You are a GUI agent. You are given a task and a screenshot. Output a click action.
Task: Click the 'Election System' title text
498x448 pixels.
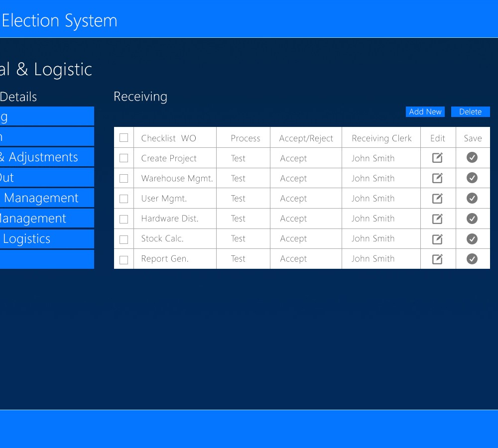tap(59, 20)
